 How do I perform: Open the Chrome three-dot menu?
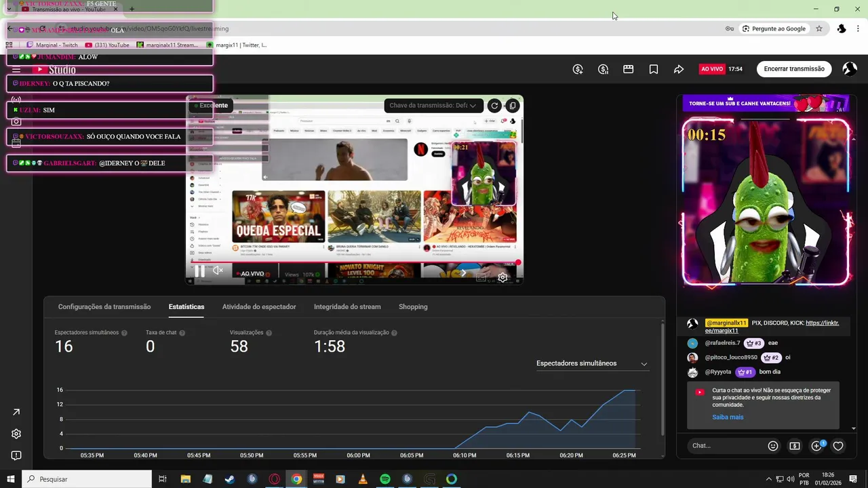[x=859, y=28]
